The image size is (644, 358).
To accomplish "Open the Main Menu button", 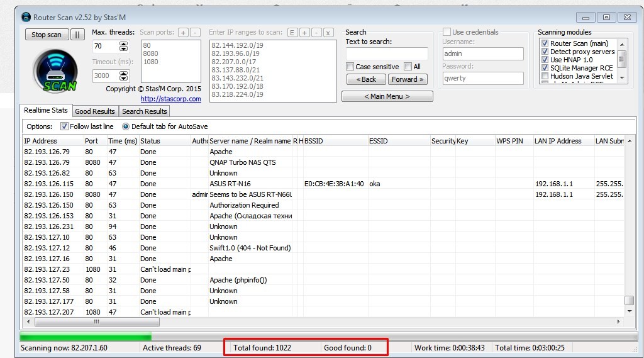I will pyautogui.click(x=387, y=96).
